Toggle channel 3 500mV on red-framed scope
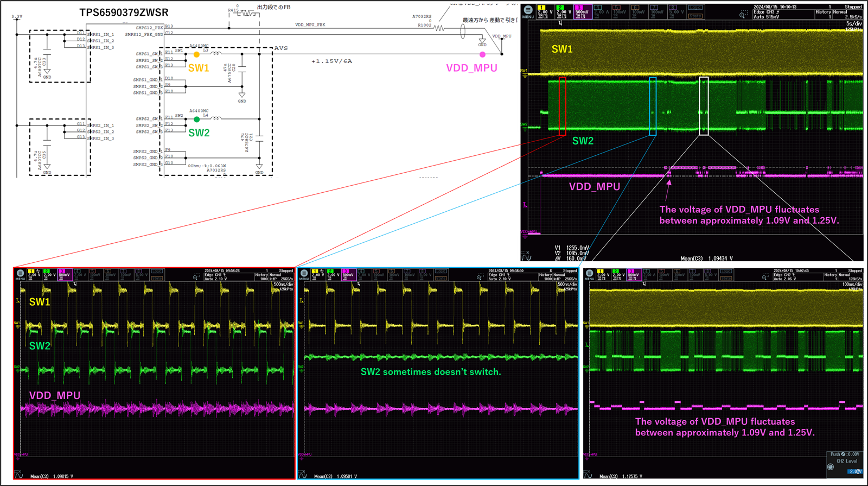The height and width of the screenshot is (486, 868). [65, 275]
